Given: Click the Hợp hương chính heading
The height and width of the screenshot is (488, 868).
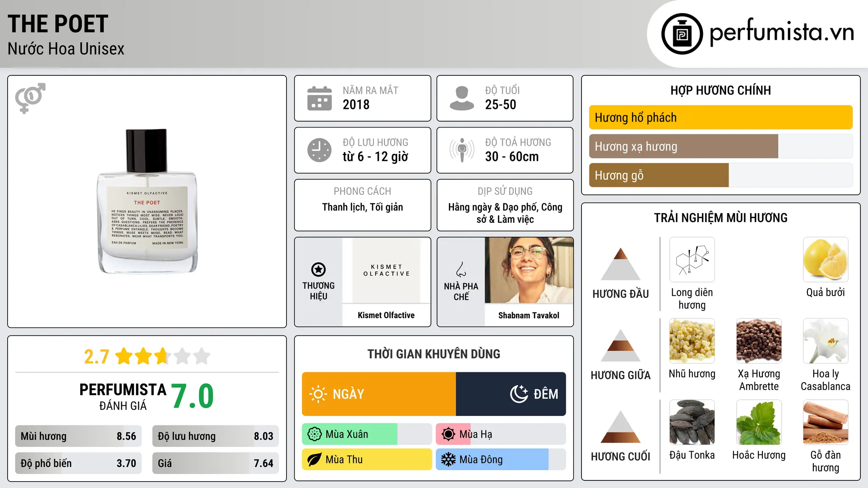Looking at the screenshot, I should pos(721,90).
